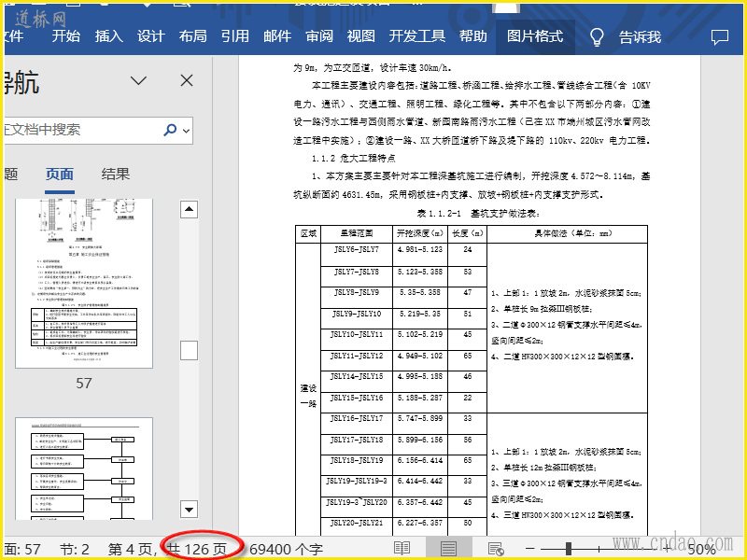Click the thumbnail scrollbar up arrow
Image resolution: width=747 pixels, height=560 pixels.
point(190,209)
